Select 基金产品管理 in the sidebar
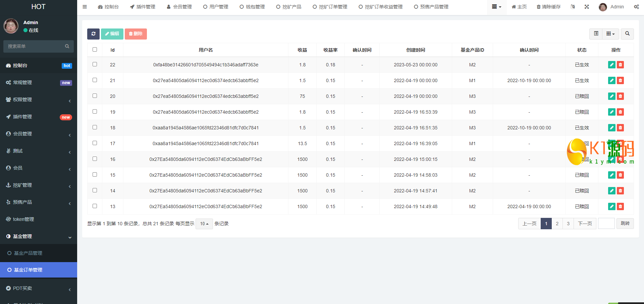 28,253
